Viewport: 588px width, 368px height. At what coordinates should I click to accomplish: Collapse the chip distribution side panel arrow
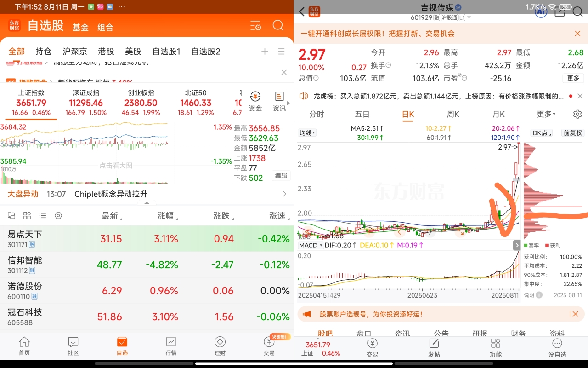point(516,246)
